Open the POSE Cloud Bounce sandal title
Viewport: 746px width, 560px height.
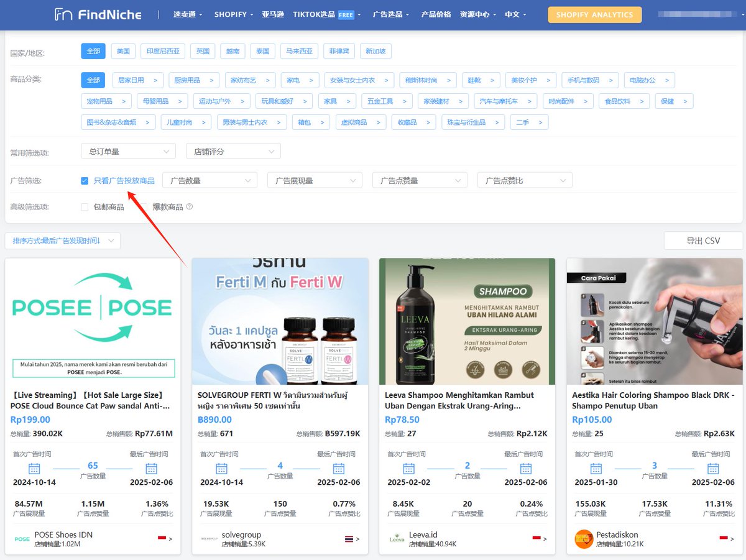[91, 400]
